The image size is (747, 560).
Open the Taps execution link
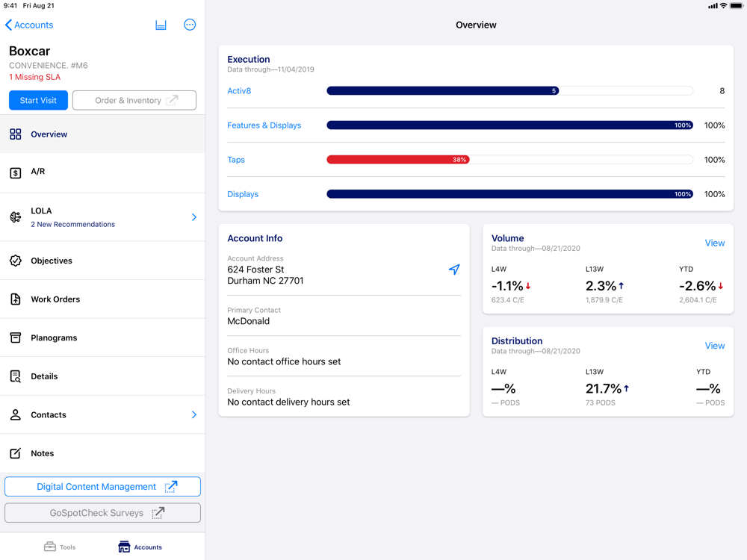[236, 160]
